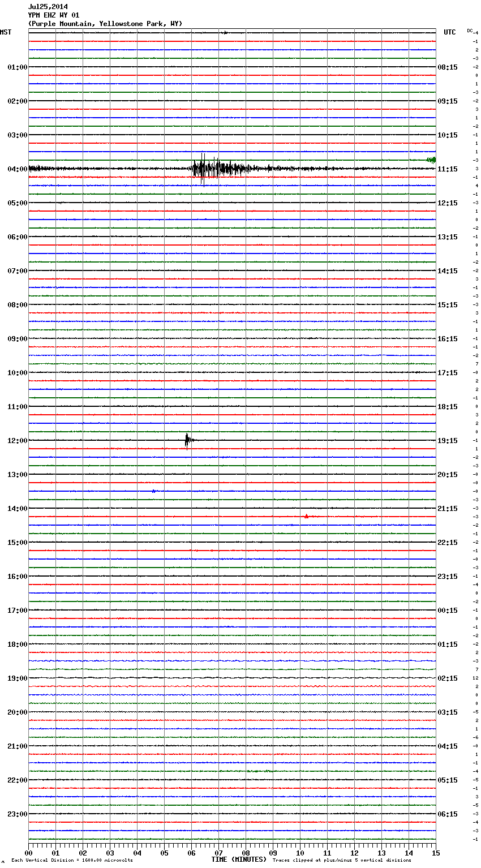Click the 05:15 UTC time label

point(448,780)
